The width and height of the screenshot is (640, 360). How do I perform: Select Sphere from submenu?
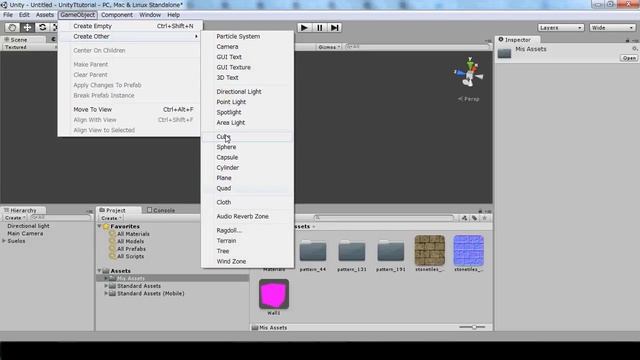click(247, 147)
